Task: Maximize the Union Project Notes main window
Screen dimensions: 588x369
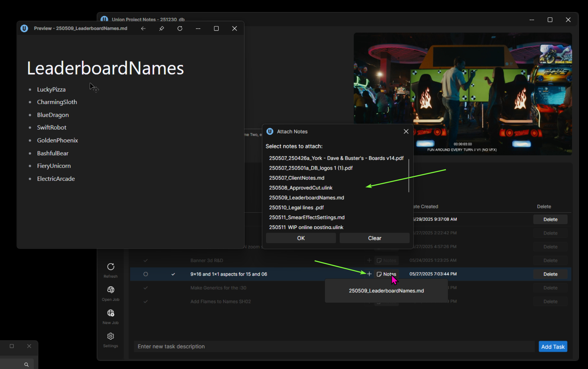Action: [550, 20]
